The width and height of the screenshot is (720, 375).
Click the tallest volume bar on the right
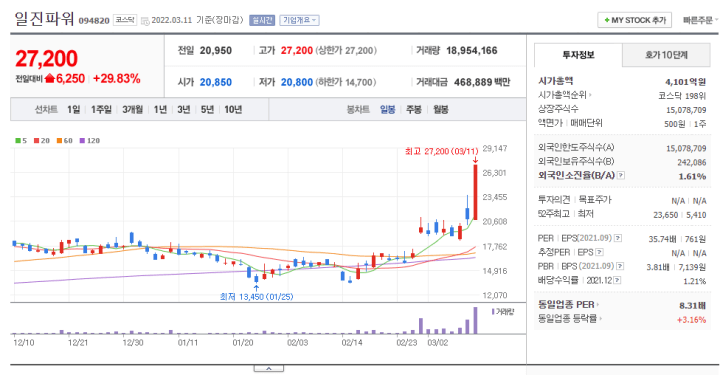click(475, 320)
